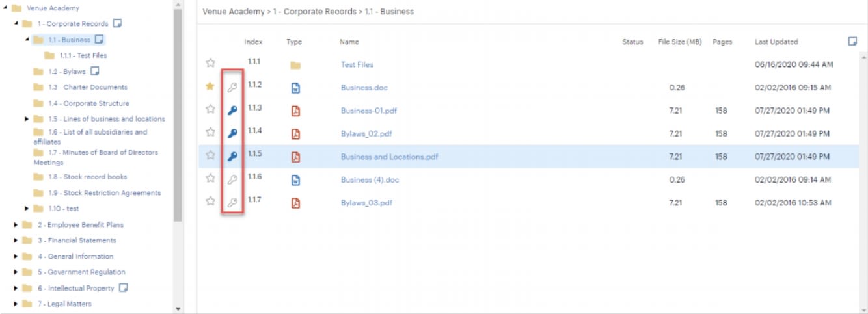Click the key icon for Business and Locations.pdf
This screenshot has width=868, height=314.
[232, 157]
